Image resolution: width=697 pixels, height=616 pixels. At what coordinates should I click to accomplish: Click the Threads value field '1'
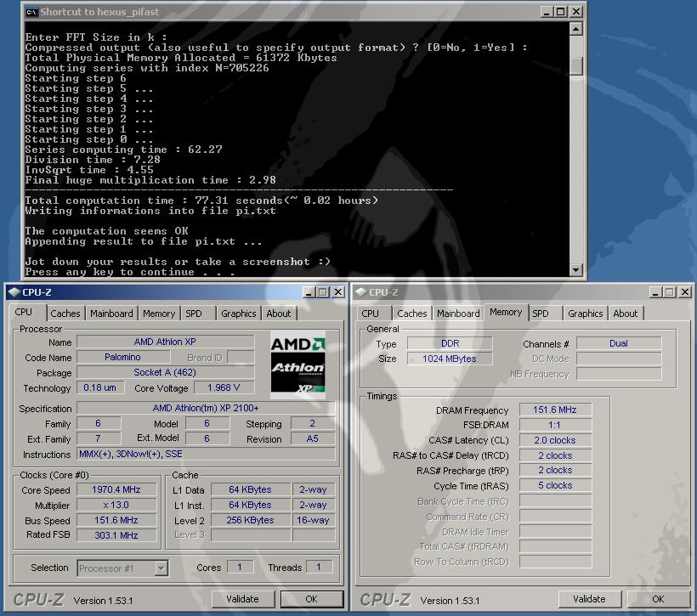[x=319, y=567]
